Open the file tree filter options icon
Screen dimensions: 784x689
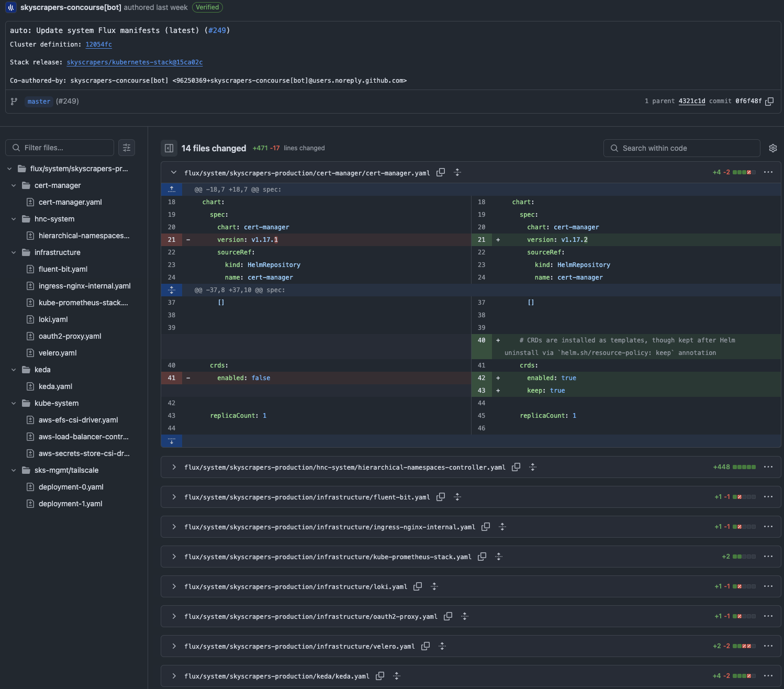point(127,148)
